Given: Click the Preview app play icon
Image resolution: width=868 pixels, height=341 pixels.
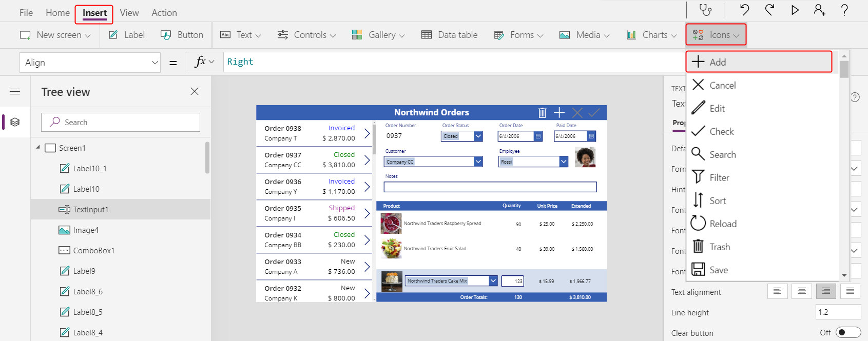Looking at the screenshot, I should click(x=795, y=10).
